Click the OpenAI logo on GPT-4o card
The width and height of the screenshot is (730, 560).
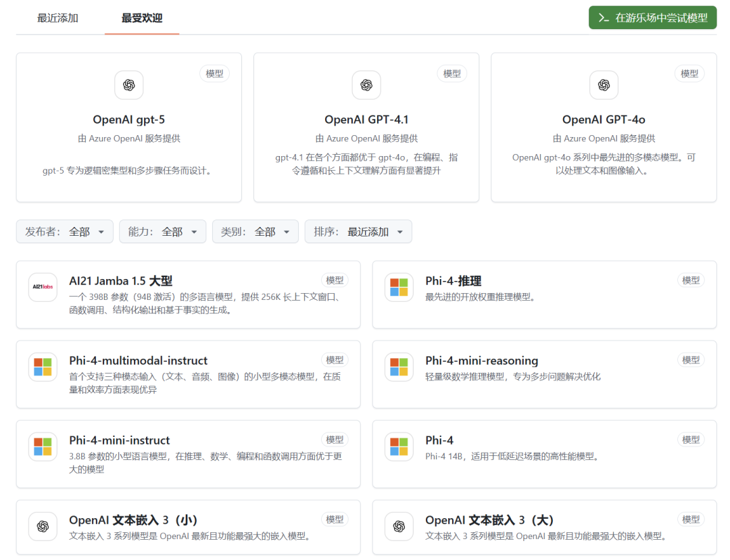[x=604, y=85]
